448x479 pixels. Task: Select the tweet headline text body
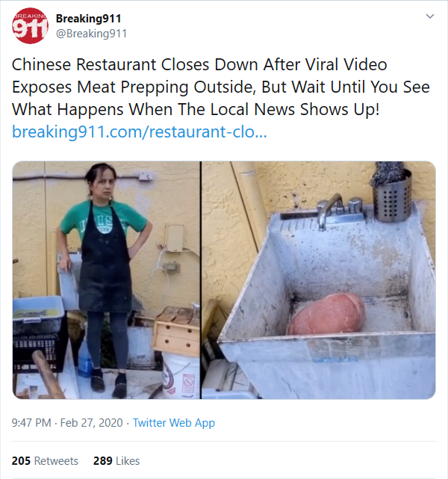(221, 87)
